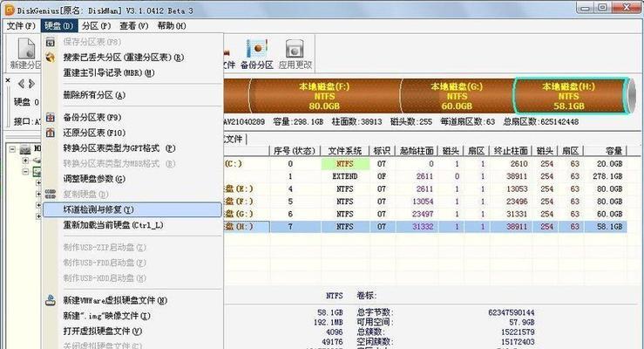Select the (F:) partition row in table
Viewport: 644px width, 349px height.
click(425, 202)
